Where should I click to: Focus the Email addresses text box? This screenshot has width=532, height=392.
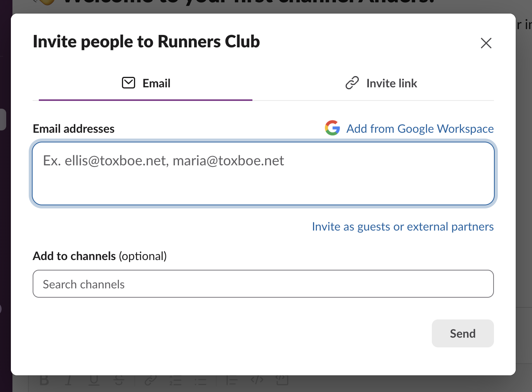click(x=263, y=173)
